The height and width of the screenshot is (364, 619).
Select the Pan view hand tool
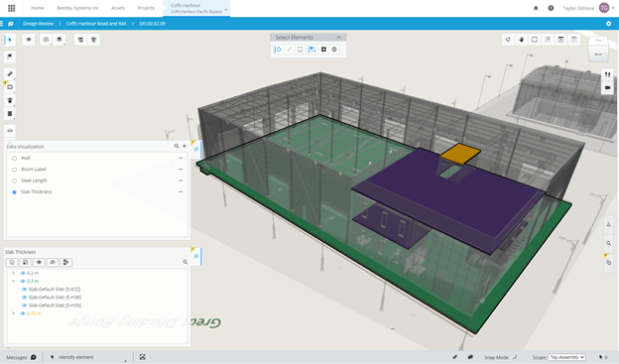[x=521, y=40]
